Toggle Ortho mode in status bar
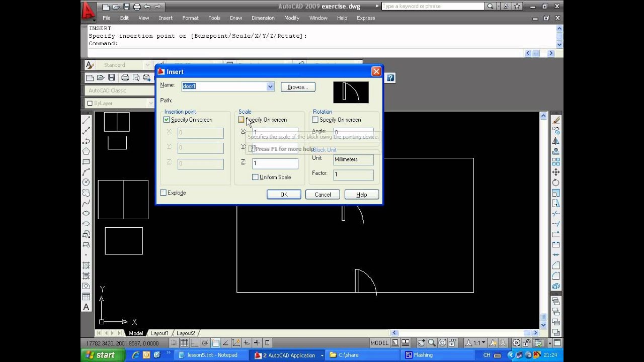644x362 pixels. tap(194, 343)
